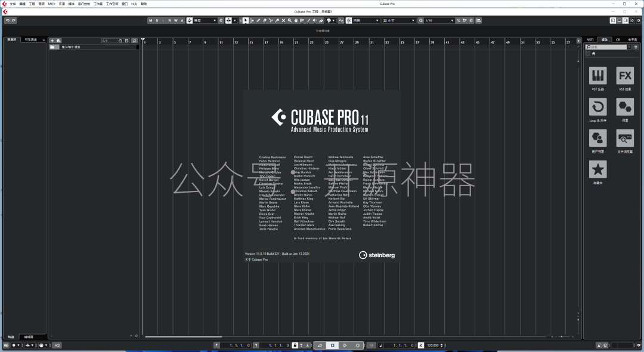Click the Steinberg logo in the about box
This screenshot has height=352, width=644.
coord(377,255)
